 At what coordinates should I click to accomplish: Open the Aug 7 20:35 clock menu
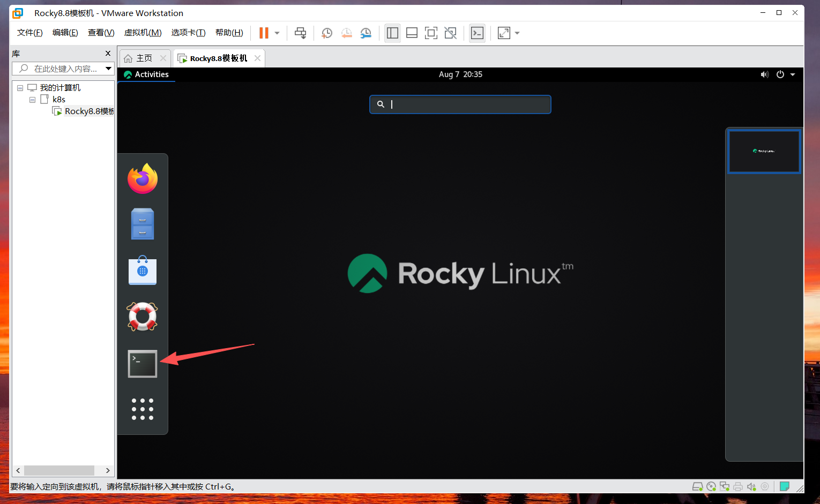tap(460, 74)
